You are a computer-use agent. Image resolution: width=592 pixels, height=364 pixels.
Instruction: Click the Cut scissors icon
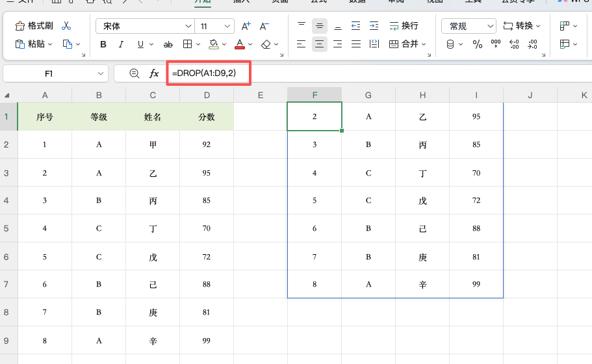click(66, 26)
